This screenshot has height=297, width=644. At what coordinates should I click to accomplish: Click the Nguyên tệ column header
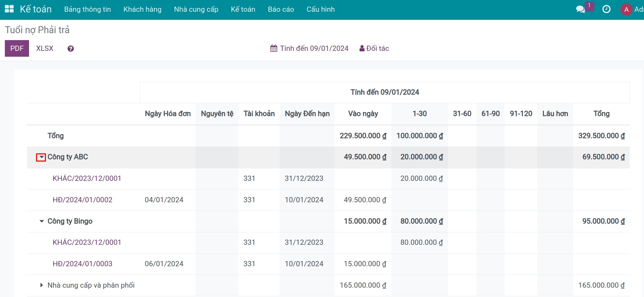217,114
